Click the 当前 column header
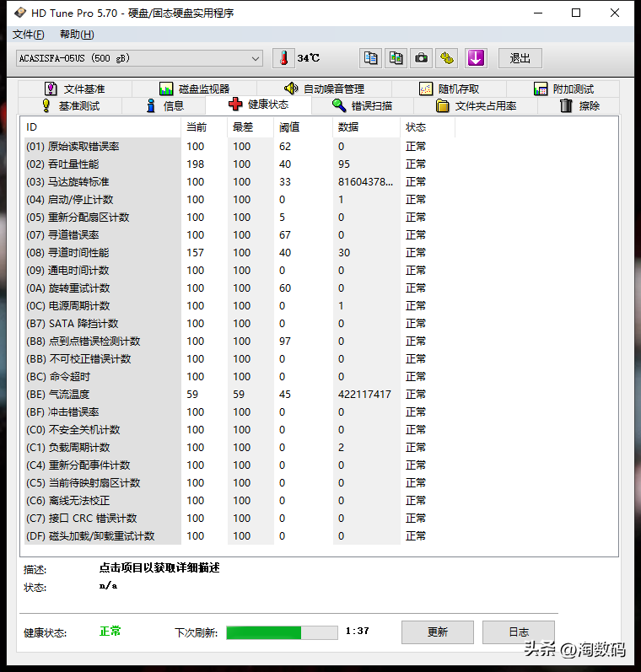641x672 pixels. 204,127
